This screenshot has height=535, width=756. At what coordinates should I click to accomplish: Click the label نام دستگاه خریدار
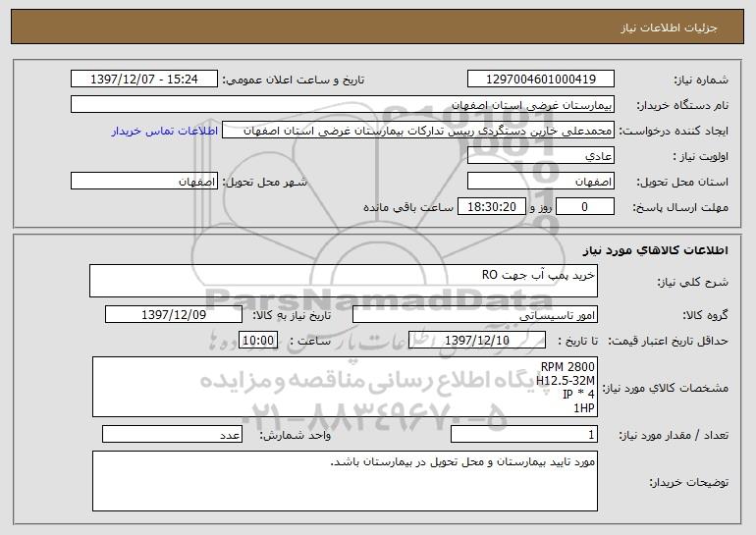[682, 105]
